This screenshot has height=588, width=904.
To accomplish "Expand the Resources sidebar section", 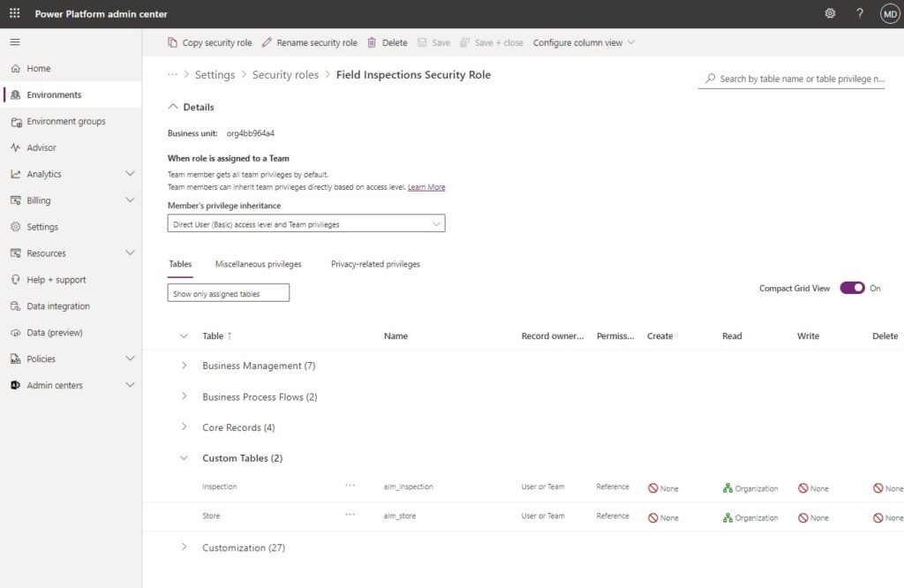I will 131,253.
